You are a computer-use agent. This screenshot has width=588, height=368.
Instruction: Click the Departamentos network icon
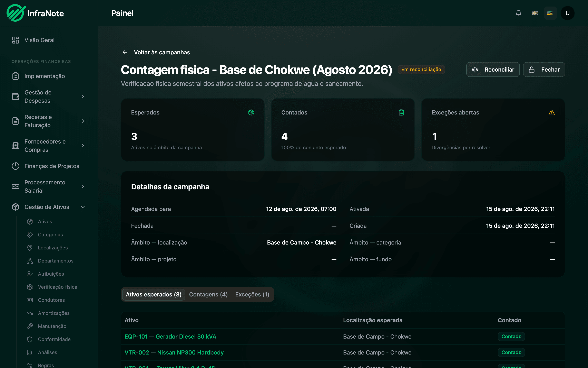(x=30, y=261)
